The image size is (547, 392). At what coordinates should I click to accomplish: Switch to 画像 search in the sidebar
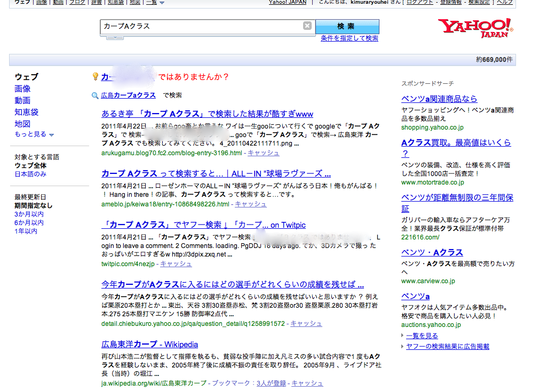tap(22, 89)
